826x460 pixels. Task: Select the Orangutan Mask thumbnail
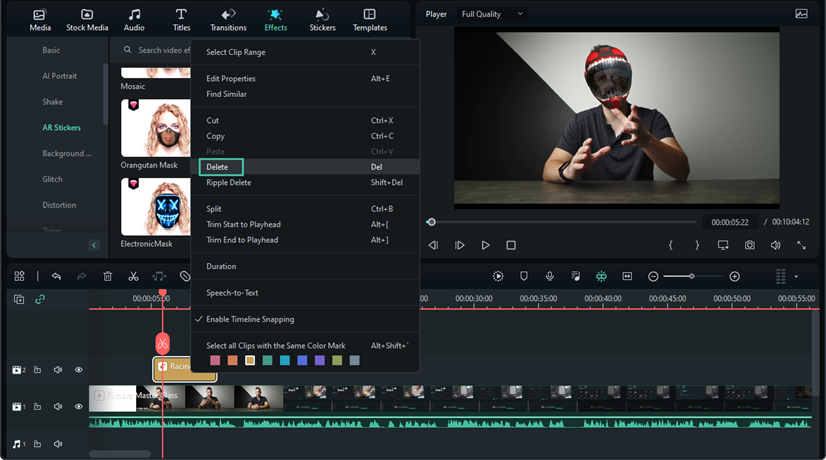coord(155,128)
